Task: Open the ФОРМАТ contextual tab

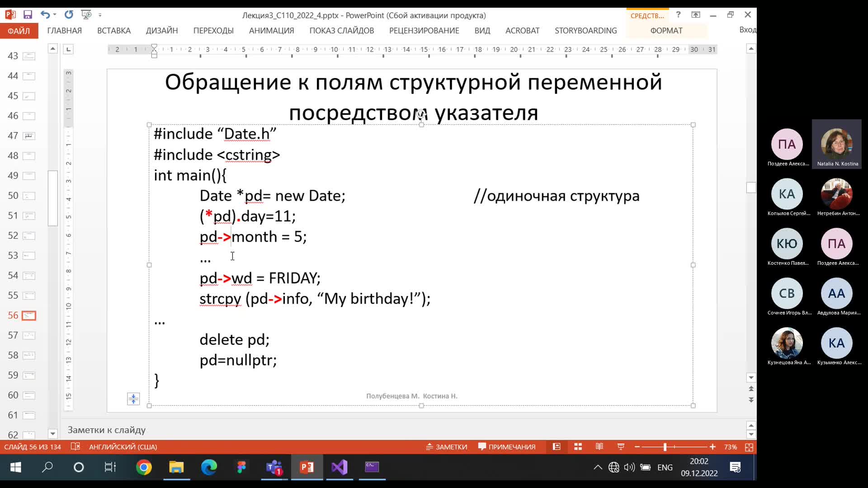Action: tap(666, 31)
